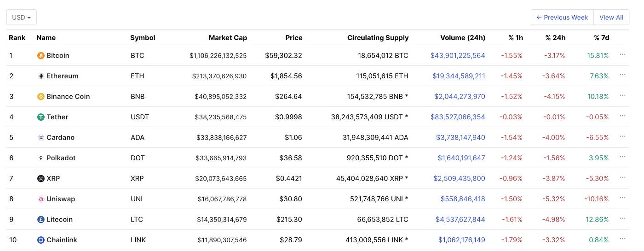
Task: Open Bitcoin volume link $43,901,225,564
Action: (458, 56)
